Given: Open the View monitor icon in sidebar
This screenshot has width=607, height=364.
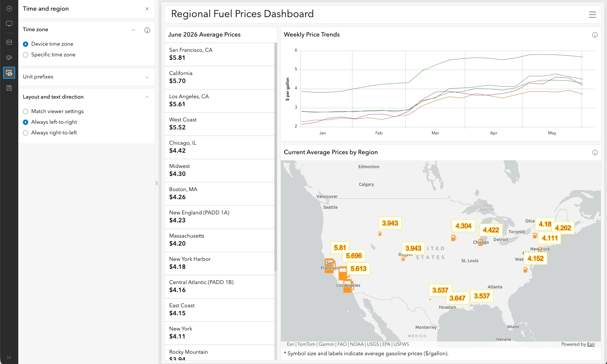Looking at the screenshot, I should click(9, 24).
